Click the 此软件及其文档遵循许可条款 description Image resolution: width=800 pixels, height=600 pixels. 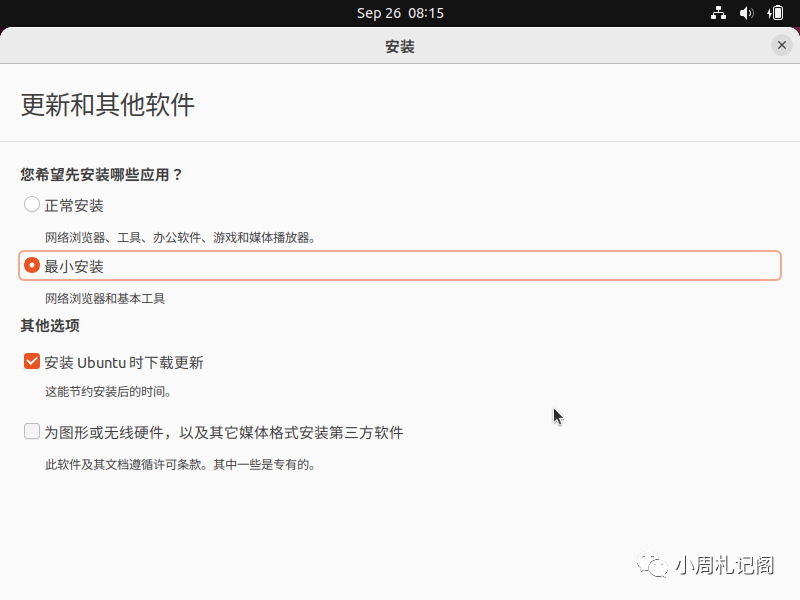point(180,465)
